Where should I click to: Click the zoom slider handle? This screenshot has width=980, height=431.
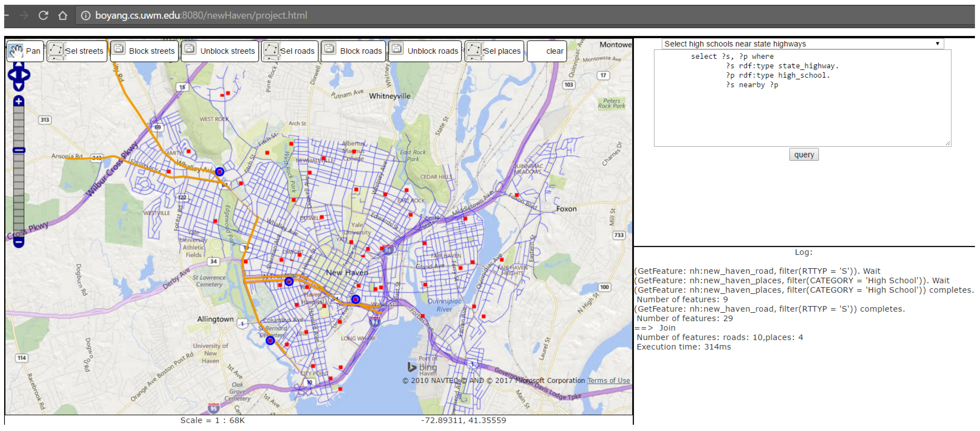point(19,150)
